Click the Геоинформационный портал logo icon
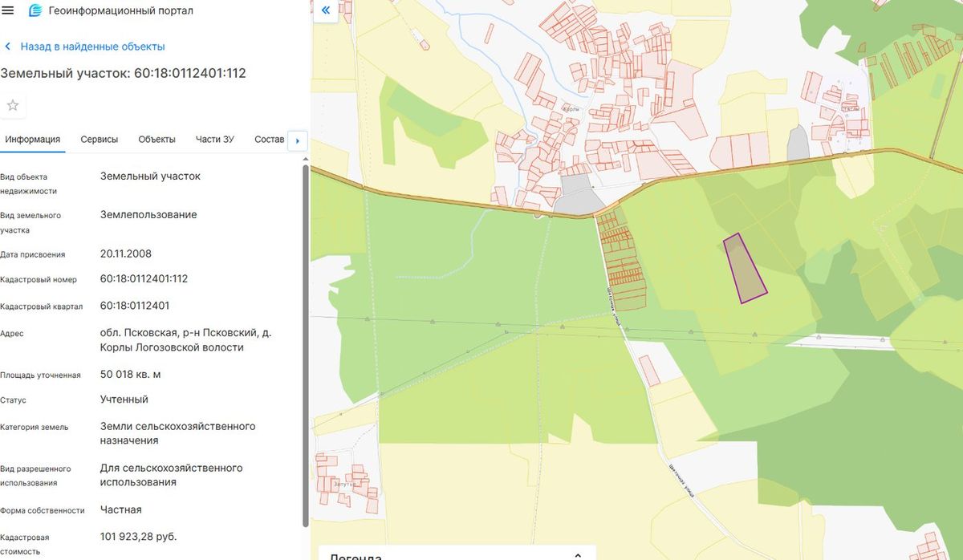The width and height of the screenshot is (963, 560). [35, 11]
